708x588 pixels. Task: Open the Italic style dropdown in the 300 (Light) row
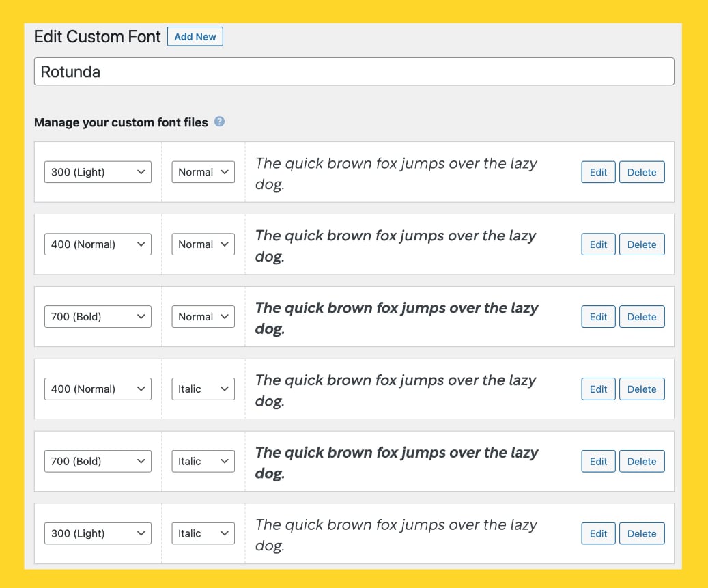(x=203, y=533)
